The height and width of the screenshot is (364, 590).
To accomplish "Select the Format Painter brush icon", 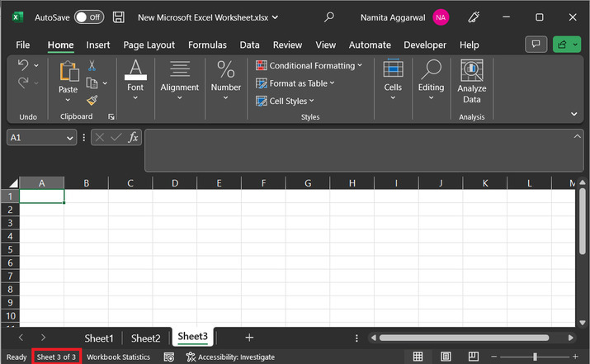I will (92, 101).
